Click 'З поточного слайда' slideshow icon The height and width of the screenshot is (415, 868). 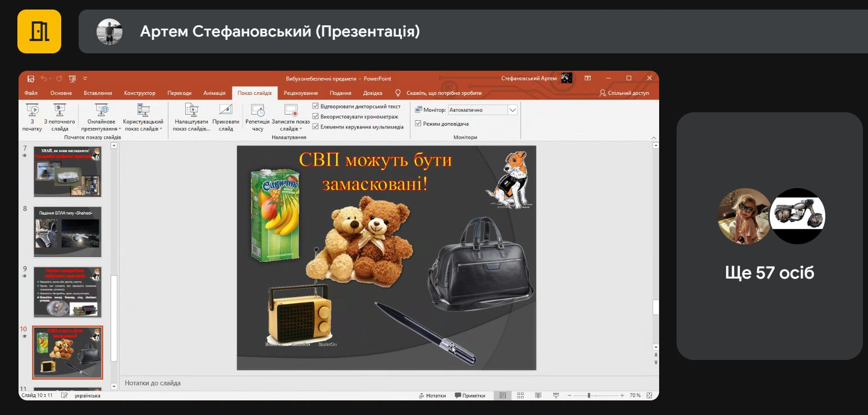click(x=60, y=117)
